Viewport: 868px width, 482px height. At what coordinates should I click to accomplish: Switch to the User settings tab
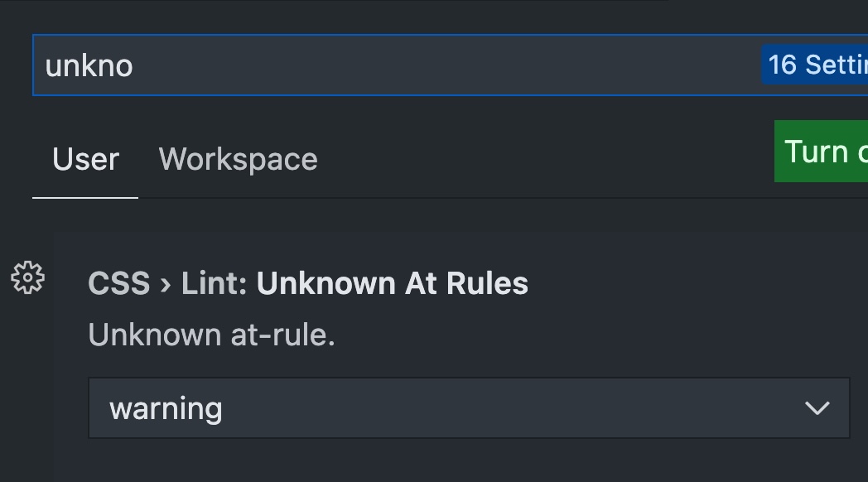pyautogui.click(x=85, y=159)
